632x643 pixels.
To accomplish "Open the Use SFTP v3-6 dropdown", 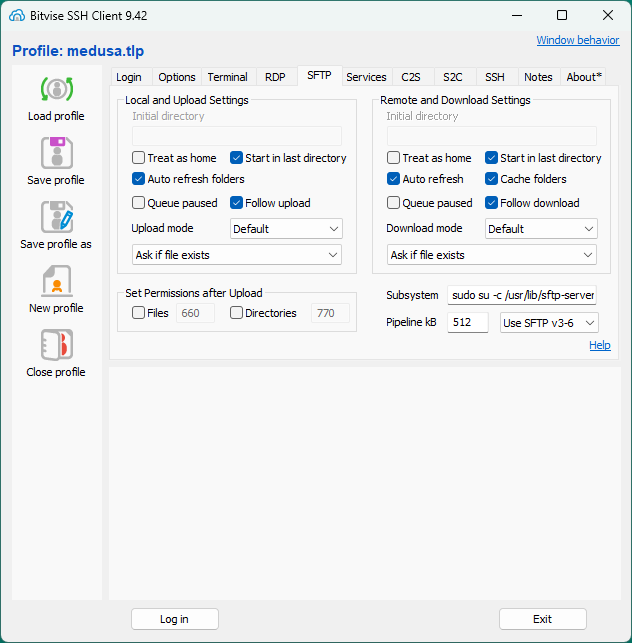I will tap(549, 323).
